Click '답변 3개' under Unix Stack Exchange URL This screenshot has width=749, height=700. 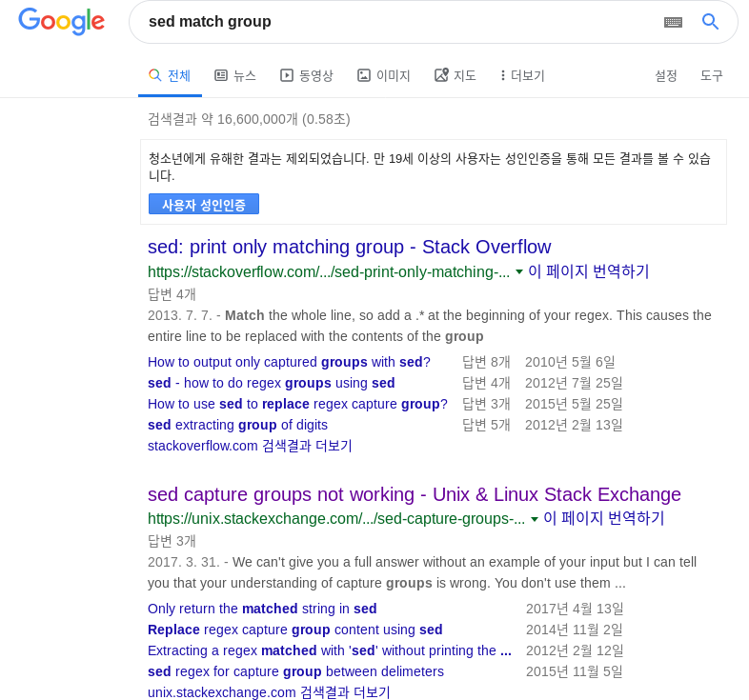coord(172,541)
